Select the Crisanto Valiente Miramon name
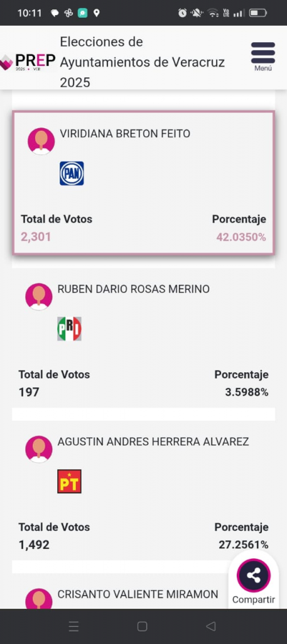This screenshot has width=287, height=644. tap(138, 594)
